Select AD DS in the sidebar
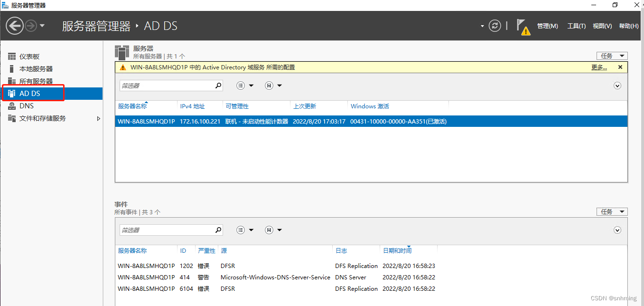This screenshot has width=644, height=306. 51,94
